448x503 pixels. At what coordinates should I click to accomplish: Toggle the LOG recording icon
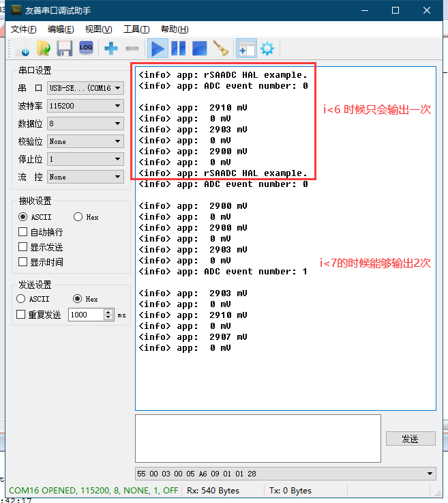point(86,48)
